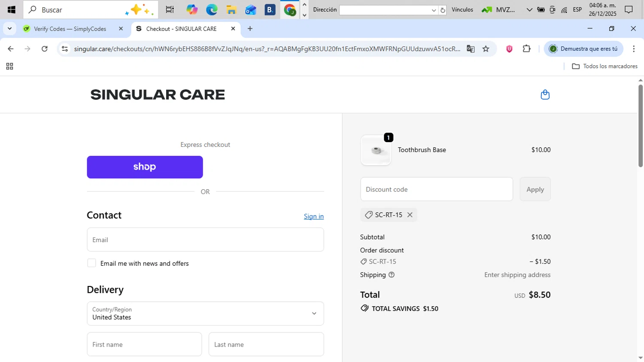Click the shipping help question icon
644x362 pixels.
[392, 275]
